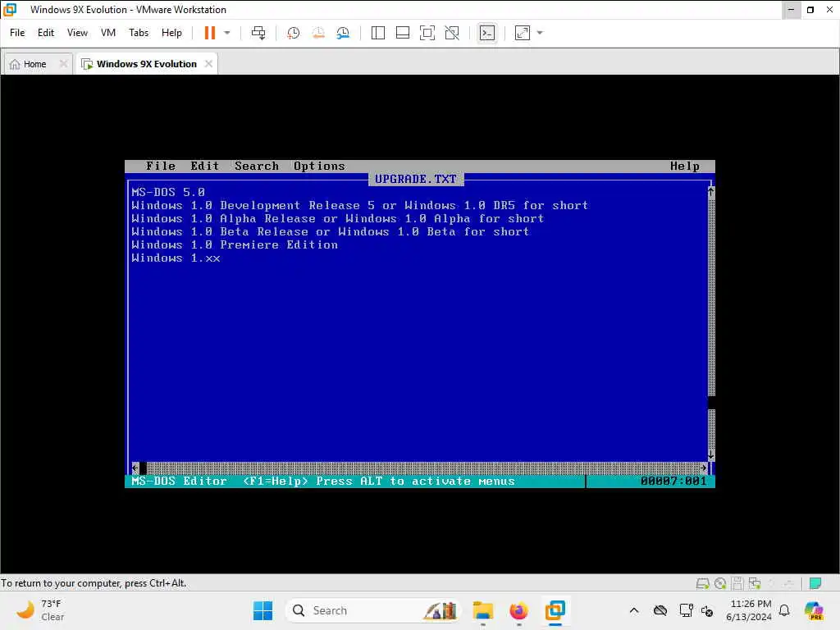Viewport: 840px width, 630px height.
Task: Click the editor's horizontal scroll right arrow
Action: [x=703, y=468]
